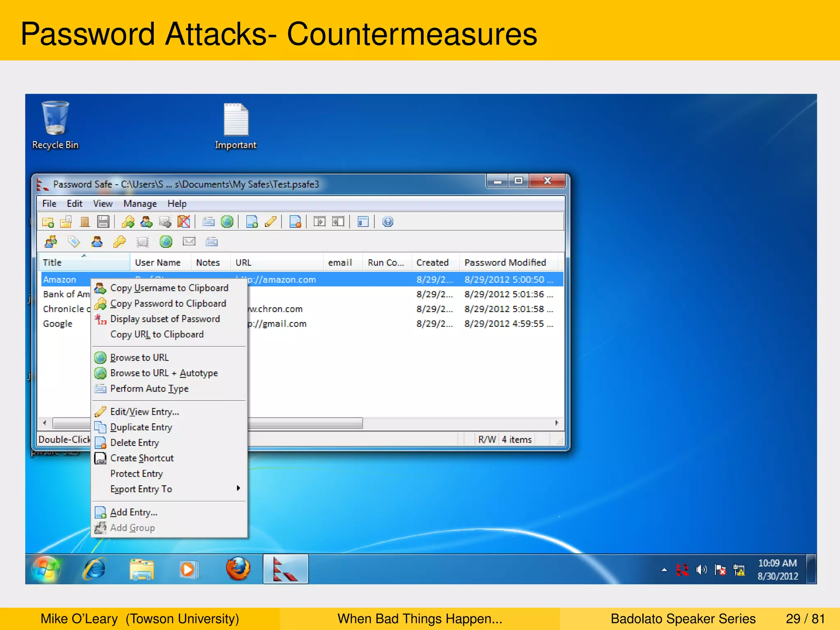840x630 pixels.
Task: Open the Manage menu
Action: (140, 204)
